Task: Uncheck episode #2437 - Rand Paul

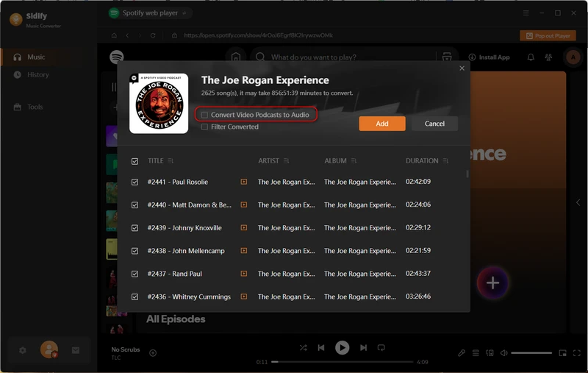Action: [x=135, y=274]
